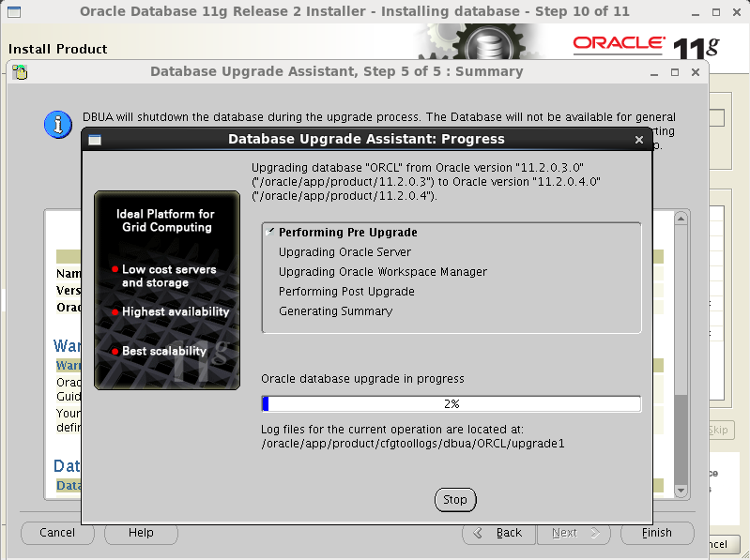Viewport: 750px width, 560px height.
Task: Open the Progress dialog window menu icon
Action: point(95,140)
